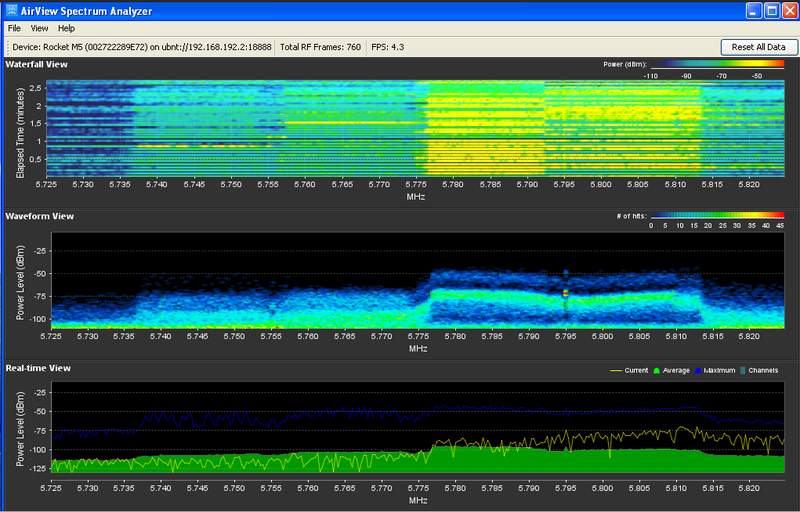Maximize the AirView window
Viewport: 800px width, 512px height.
click(770, 10)
